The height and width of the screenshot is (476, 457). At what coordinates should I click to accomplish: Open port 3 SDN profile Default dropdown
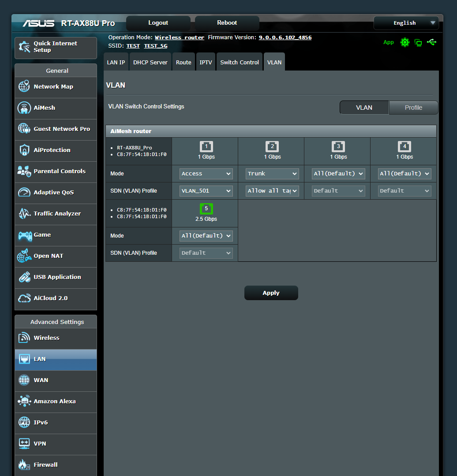coord(338,191)
